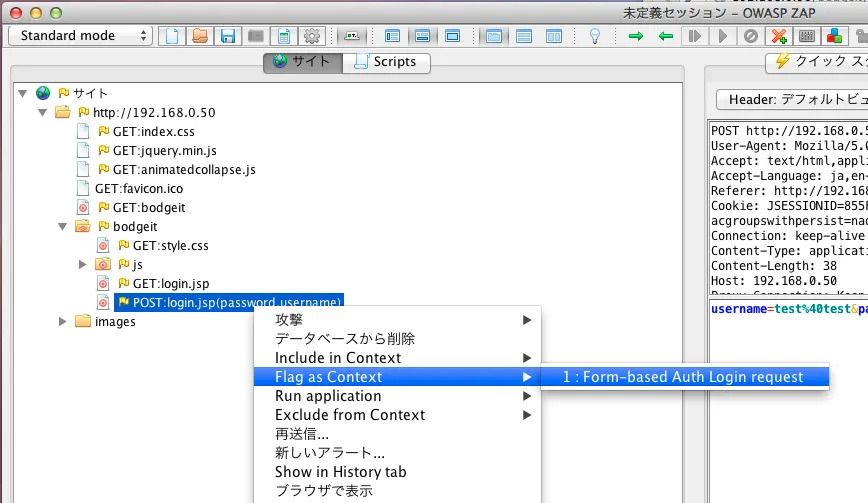Click the New Session toolbar icon
This screenshot has width=868, height=503.
(x=172, y=36)
